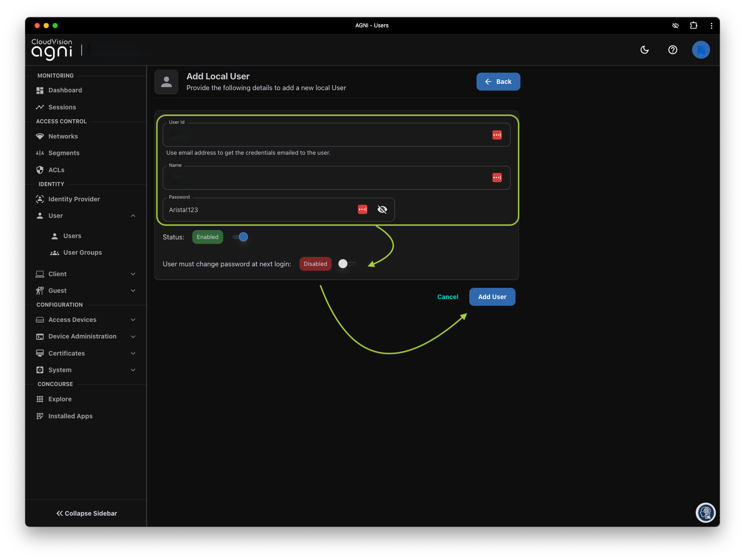The height and width of the screenshot is (560, 745).
Task: Click password manager icon in Name field
Action: point(497,178)
